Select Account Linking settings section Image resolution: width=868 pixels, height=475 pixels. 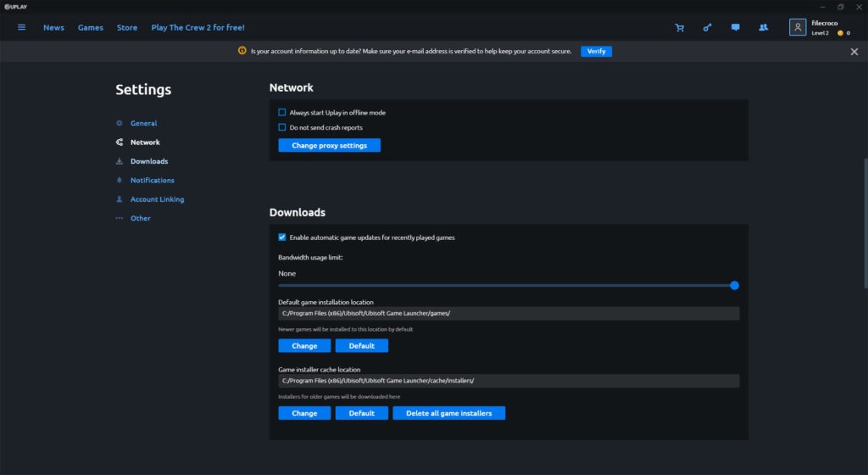point(157,199)
